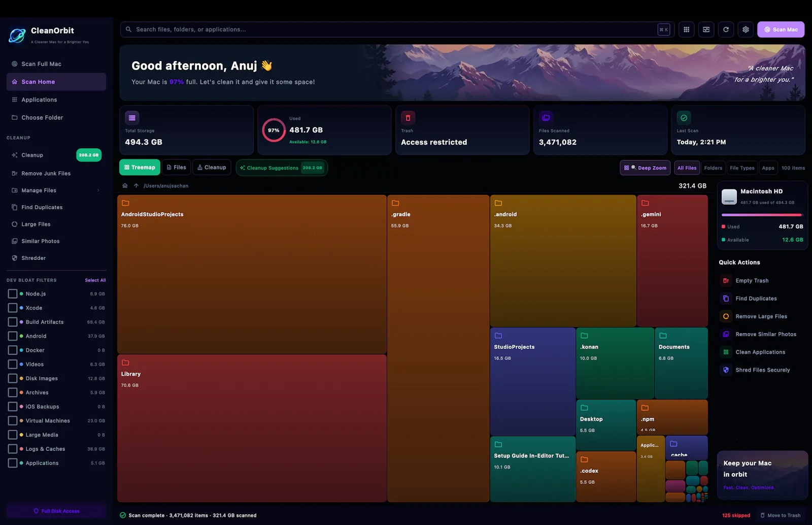812x525 pixels.
Task: Open settings via the gear icon
Action: [x=746, y=29]
